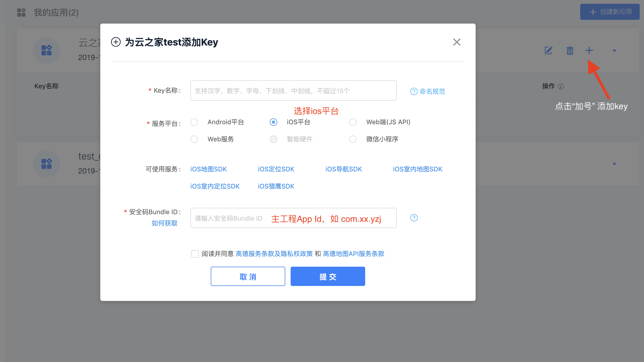Select the 微信小程序 service platform option
This screenshot has height=362, width=644.
pyautogui.click(x=353, y=139)
